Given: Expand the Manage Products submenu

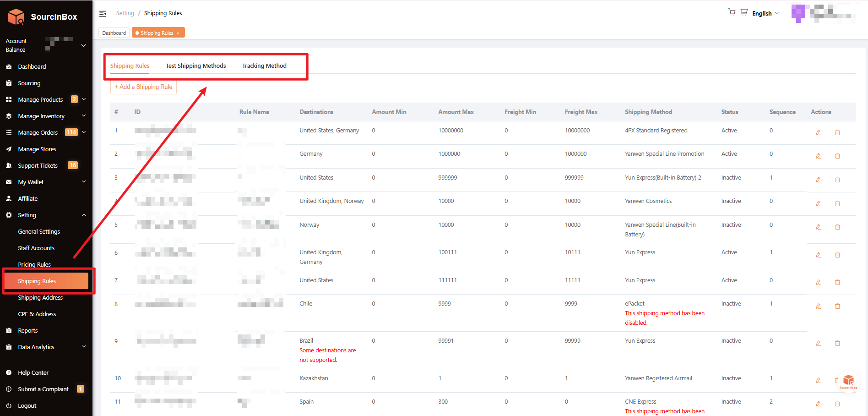Looking at the screenshot, I should pyautogui.click(x=84, y=99).
